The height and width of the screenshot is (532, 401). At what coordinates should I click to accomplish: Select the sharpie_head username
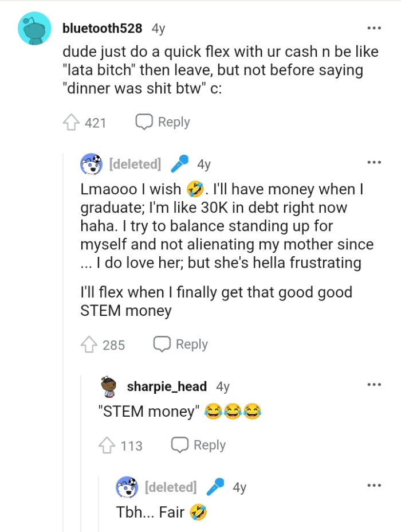click(x=166, y=386)
